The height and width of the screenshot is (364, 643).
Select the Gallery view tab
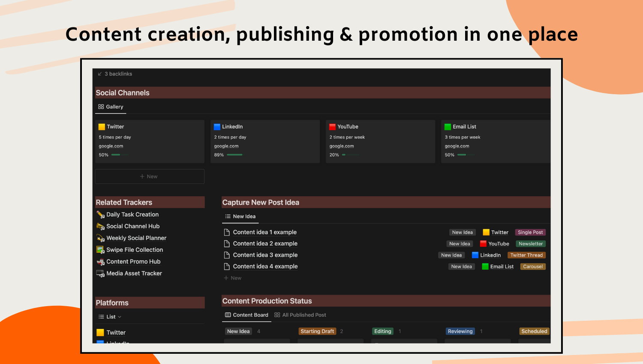click(111, 107)
